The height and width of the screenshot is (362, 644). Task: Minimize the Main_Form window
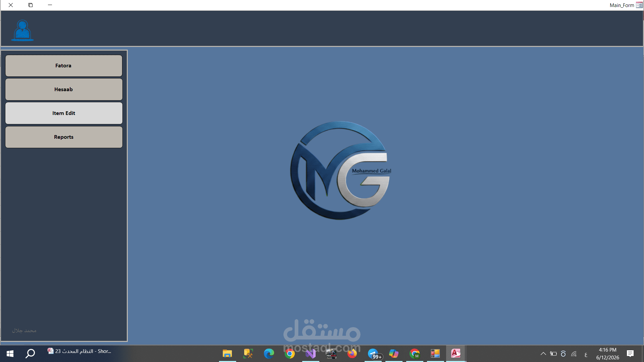pos(50,5)
